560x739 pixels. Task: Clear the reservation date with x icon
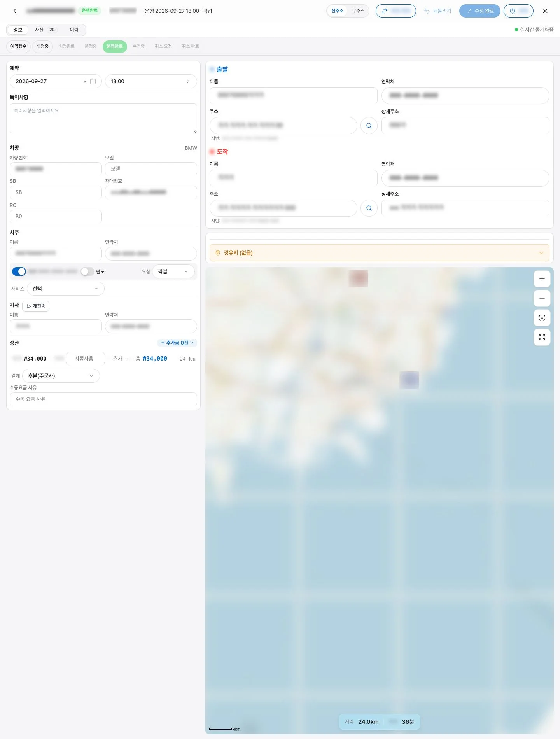pyautogui.click(x=85, y=82)
